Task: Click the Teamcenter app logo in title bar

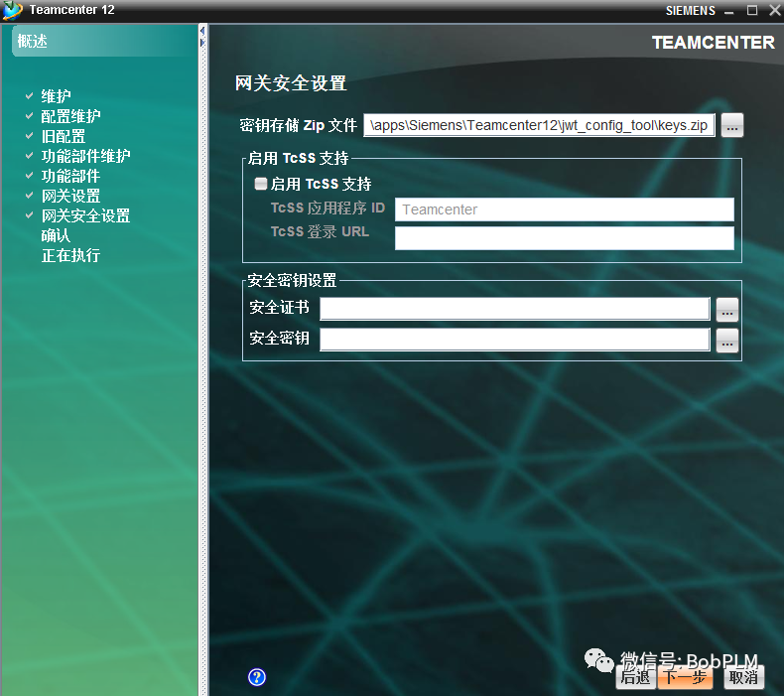Action: click(x=13, y=11)
